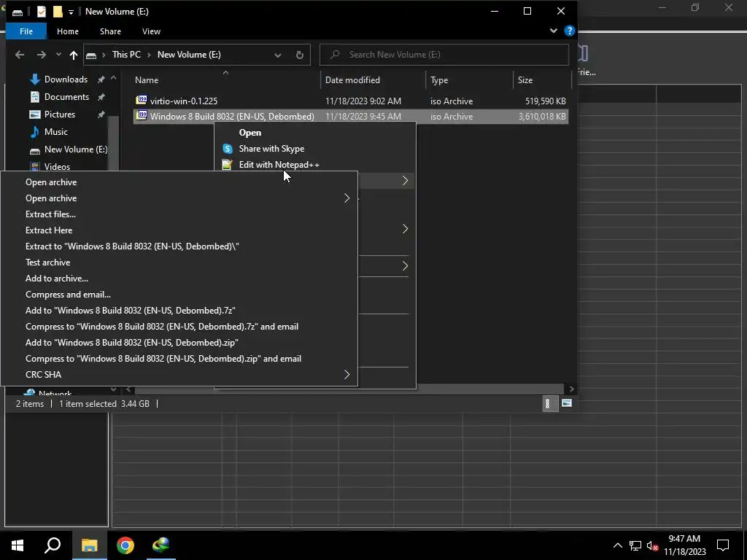Expand the CRC SHA submenu
This screenshot has height=560, width=747.
tap(347, 375)
